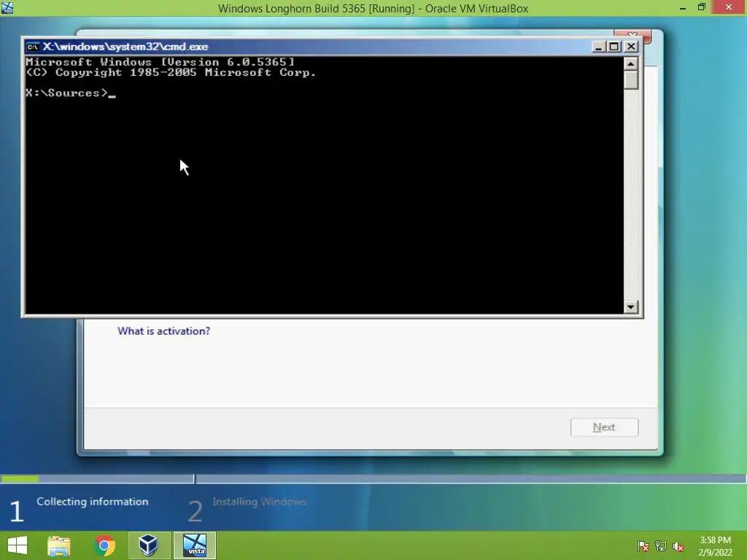Viewport: 747px width, 560px height.
Task: Open the Windows Start button
Action: pos(18,545)
